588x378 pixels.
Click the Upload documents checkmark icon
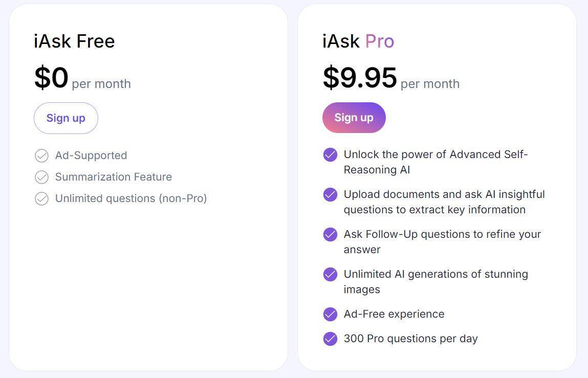coord(330,194)
